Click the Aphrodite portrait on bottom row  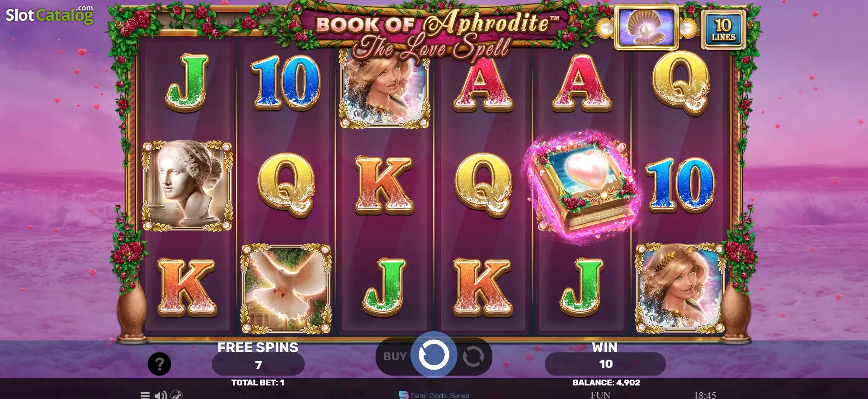[x=680, y=288]
